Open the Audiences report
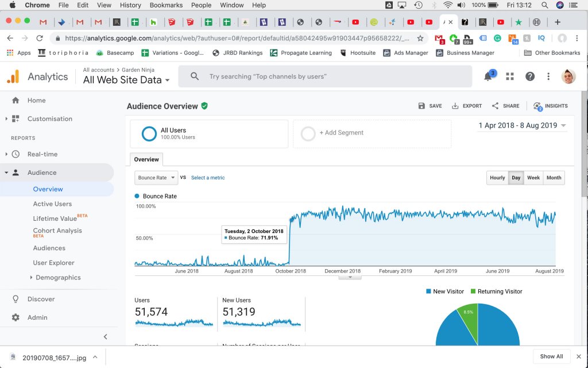The width and height of the screenshot is (588, 368). 49,248
